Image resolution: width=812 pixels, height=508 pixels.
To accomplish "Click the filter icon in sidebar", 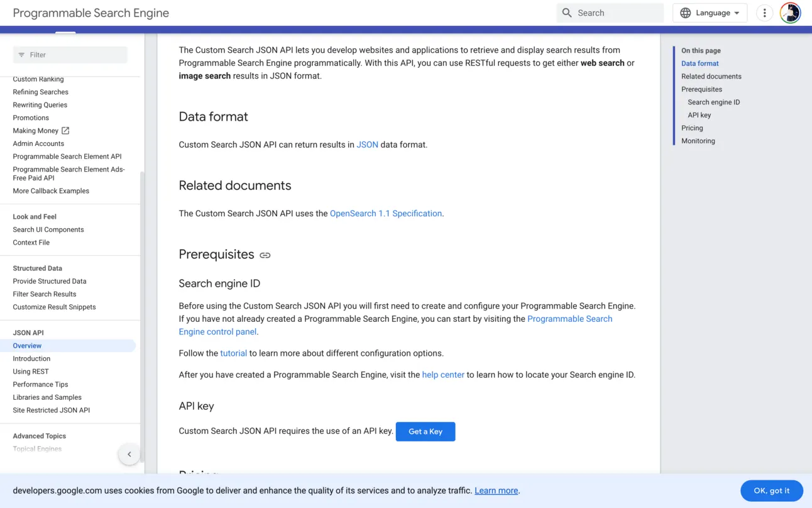I will coord(21,55).
